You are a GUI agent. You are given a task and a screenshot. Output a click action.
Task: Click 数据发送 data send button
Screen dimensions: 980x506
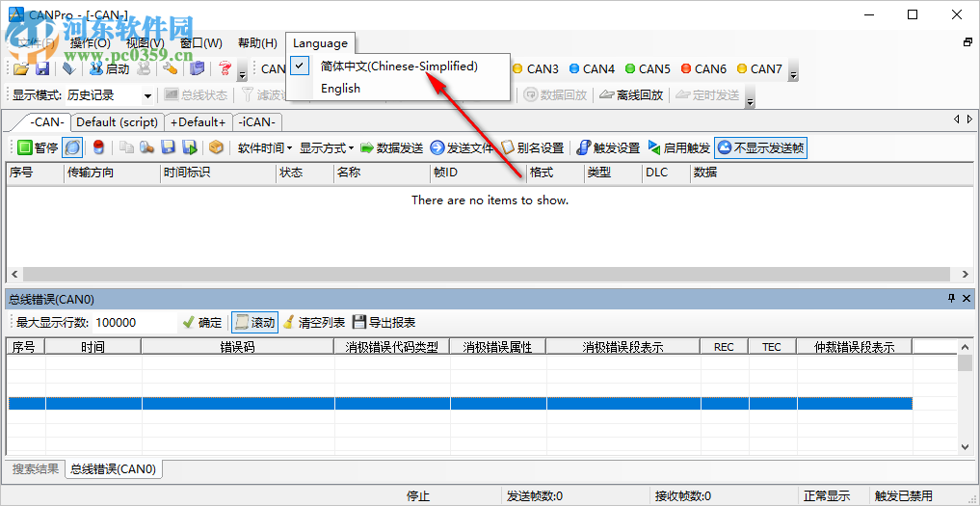[392, 147]
